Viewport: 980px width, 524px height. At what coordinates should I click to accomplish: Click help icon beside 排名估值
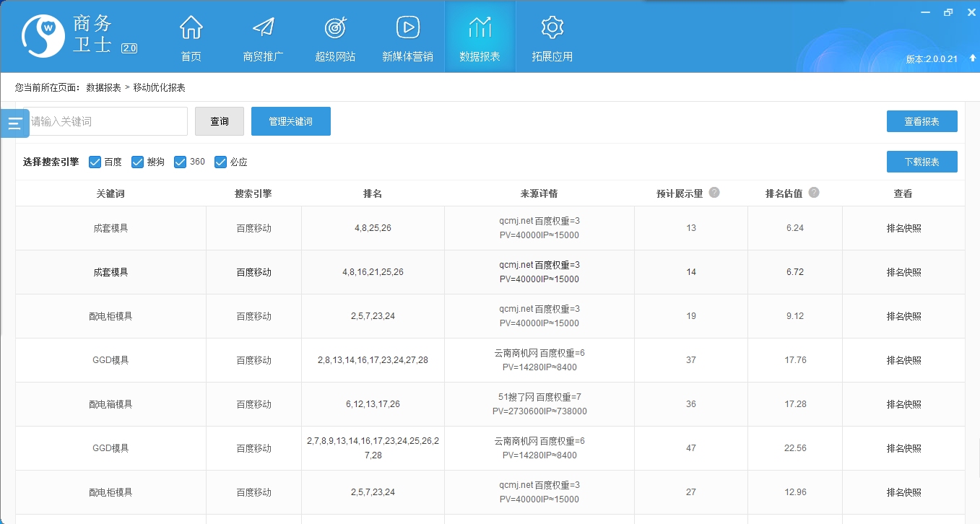pos(814,193)
